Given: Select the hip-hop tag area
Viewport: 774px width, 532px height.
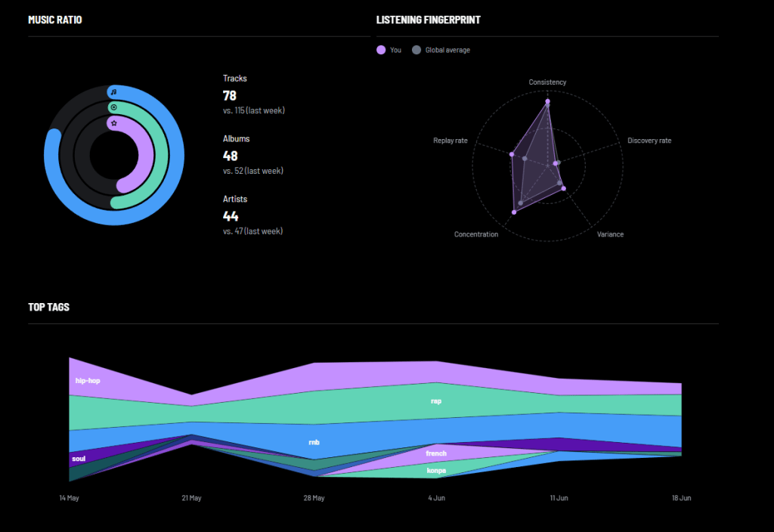Looking at the screenshot, I should click(88, 381).
